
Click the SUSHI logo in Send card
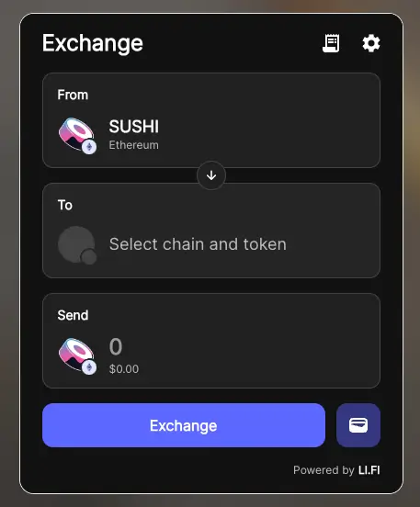(x=76, y=355)
